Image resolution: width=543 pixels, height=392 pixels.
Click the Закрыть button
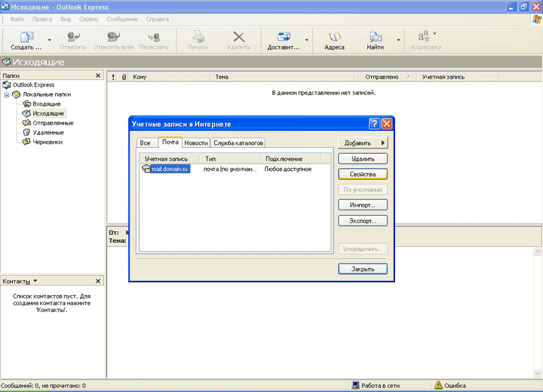click(362, 269)
